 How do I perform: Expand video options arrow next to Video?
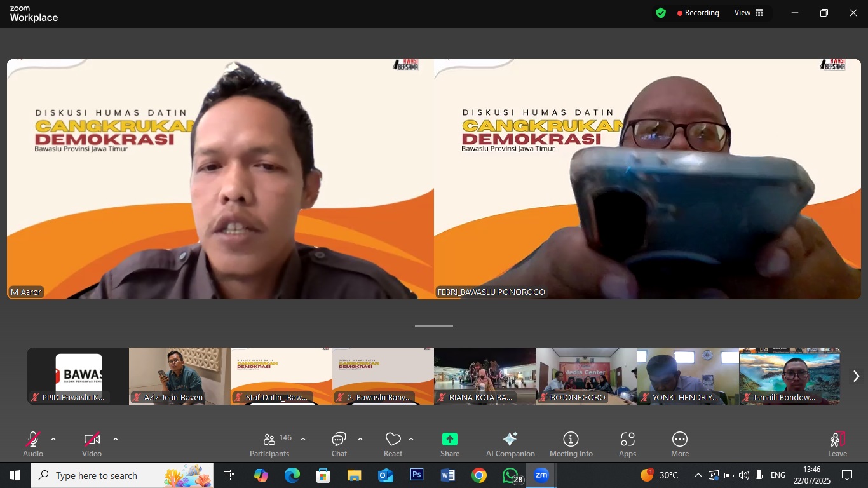point(115,439)
